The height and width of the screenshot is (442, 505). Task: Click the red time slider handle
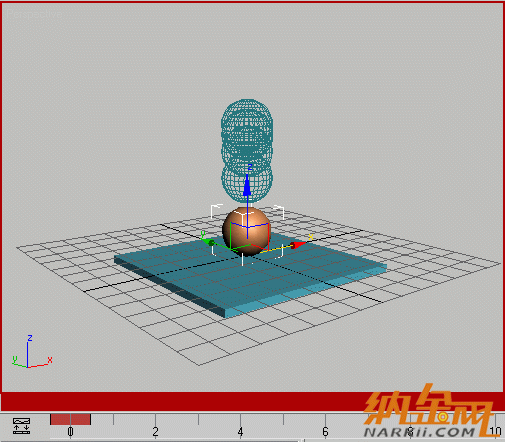[70, 419]
